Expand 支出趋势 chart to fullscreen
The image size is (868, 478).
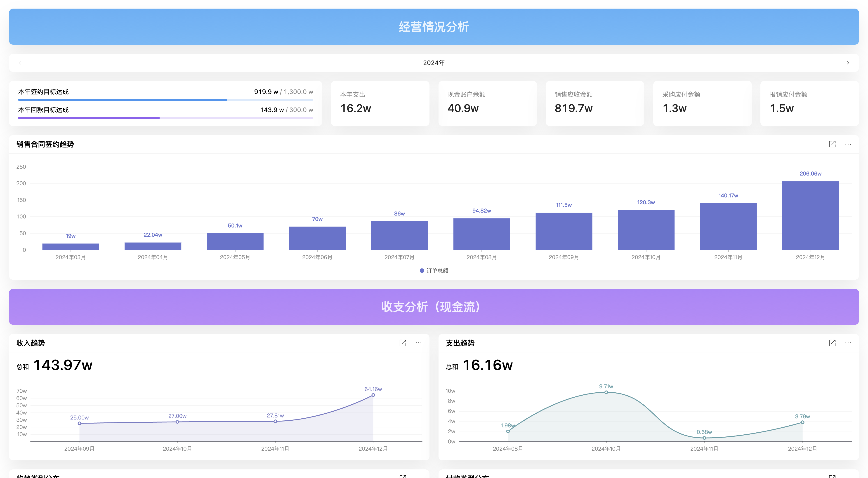click(x=832, y=343)
